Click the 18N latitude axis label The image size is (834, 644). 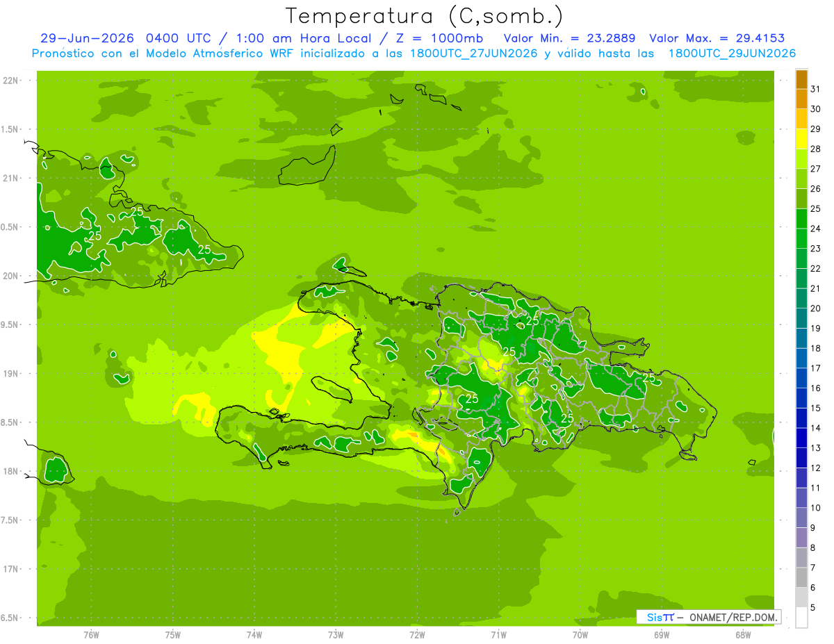(12, 471)
